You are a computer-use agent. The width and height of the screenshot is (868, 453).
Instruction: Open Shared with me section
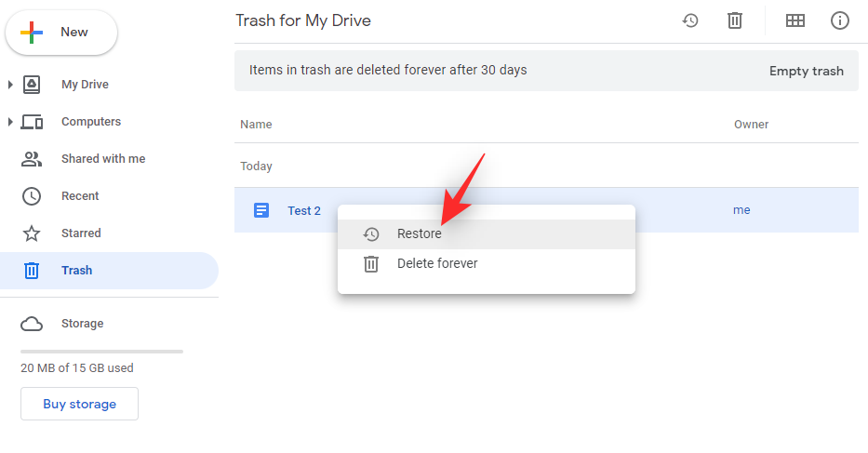tap(103, 159)
